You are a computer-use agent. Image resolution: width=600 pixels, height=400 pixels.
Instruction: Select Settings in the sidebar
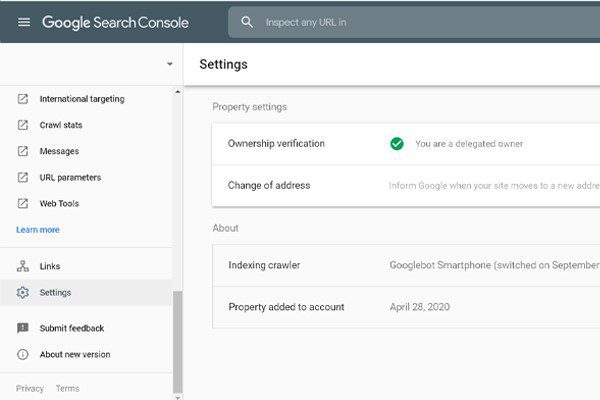click(86, 292)
